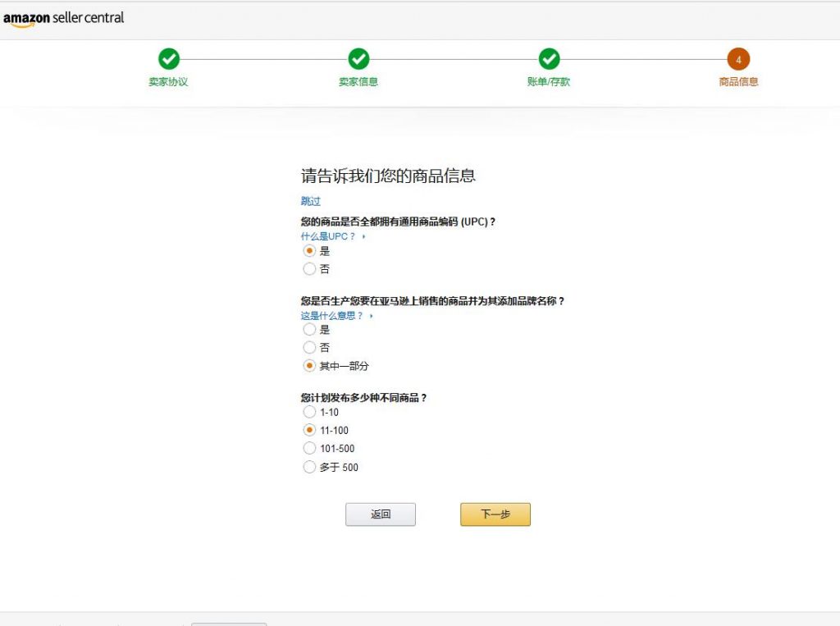Click the green checkmark above 卖家信息
The image size is (840, 626).
tap(358, 59)
